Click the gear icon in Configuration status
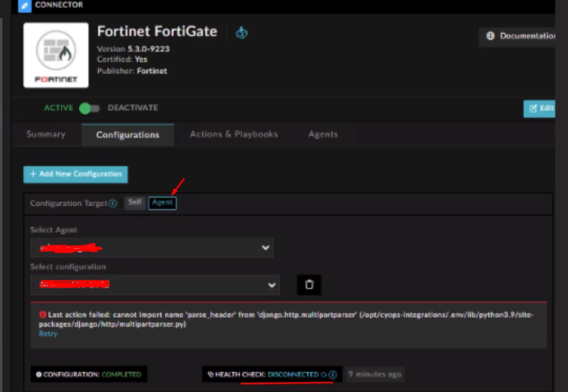The width and height of the screenshot is (568, 392). [x=39, y=374]
